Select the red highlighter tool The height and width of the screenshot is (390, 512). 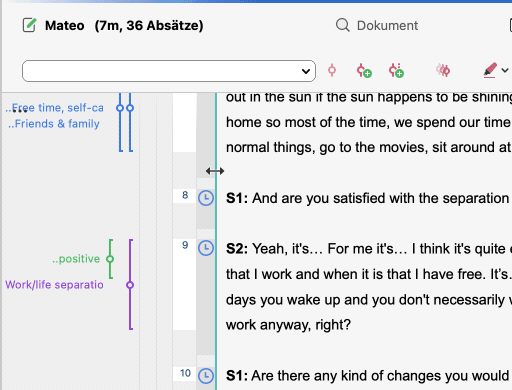coord(490,70)
